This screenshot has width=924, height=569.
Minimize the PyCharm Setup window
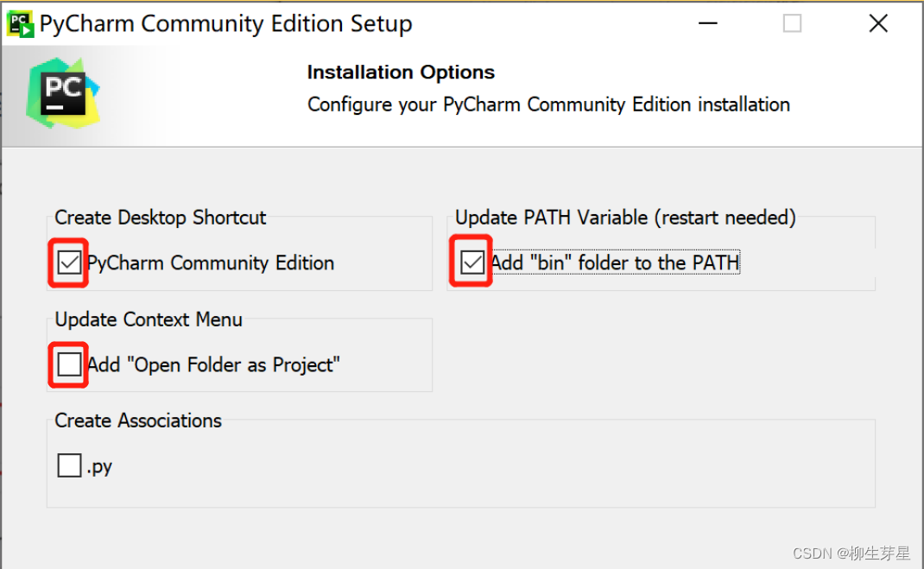point(708,23)
